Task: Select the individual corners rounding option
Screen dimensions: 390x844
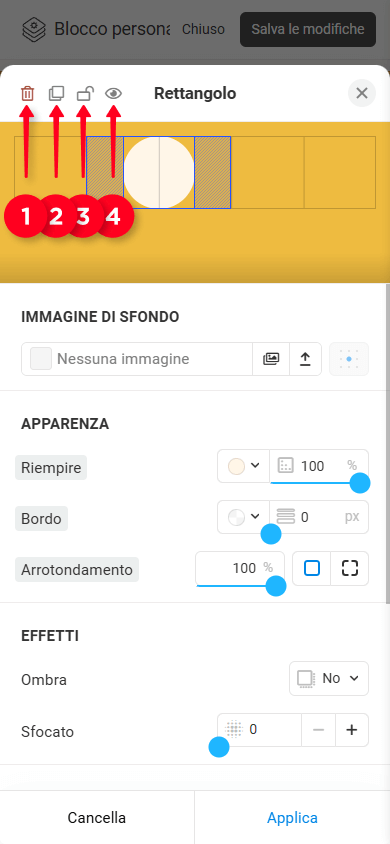Action: [x=350, y=568]
